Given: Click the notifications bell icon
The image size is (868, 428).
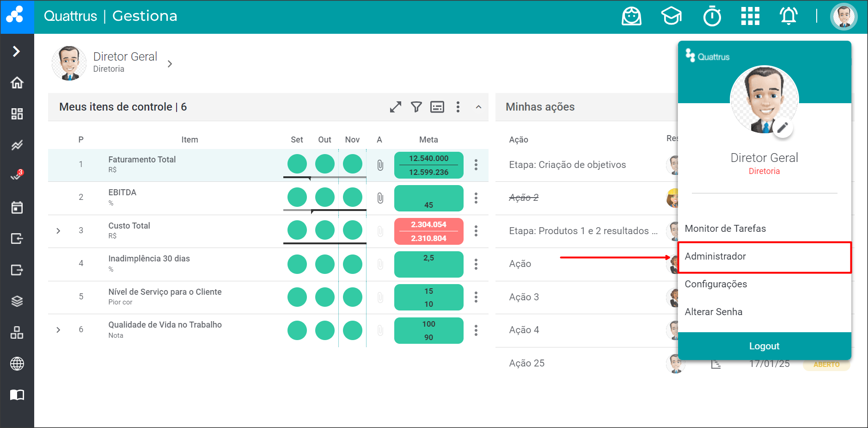Looking at the screenshot, I should 789,17.
